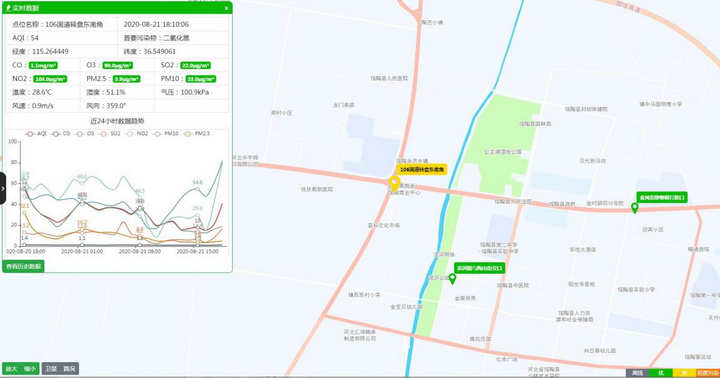Image resolution: width=720 pixels, height=379 pixels.
Task: Close the 实时数据 popup panel
Action: (226, 8)
